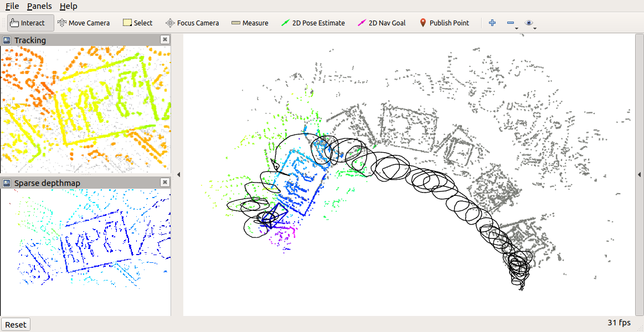This screenshot has width=644, height=332.
Task: Click the Tracking panel title bar
Action: [x=85, y=40]
